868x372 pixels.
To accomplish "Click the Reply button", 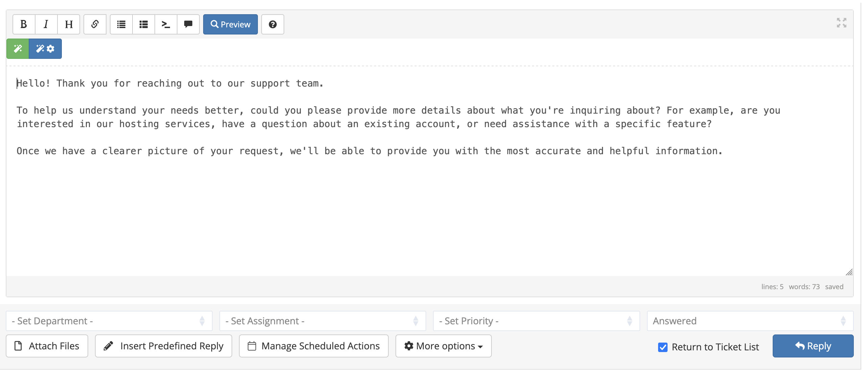I will pos(813,346).
